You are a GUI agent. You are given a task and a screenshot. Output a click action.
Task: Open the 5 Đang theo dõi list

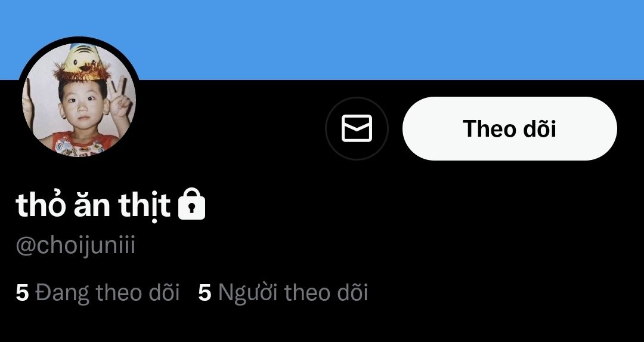97,292
